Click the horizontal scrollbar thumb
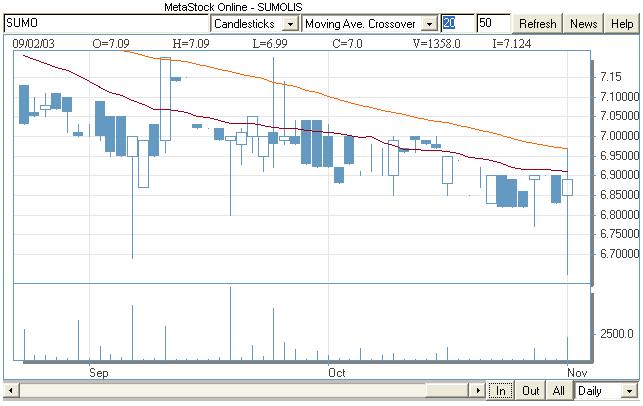The width and height of the screenshot is (643, 406). 448,390
